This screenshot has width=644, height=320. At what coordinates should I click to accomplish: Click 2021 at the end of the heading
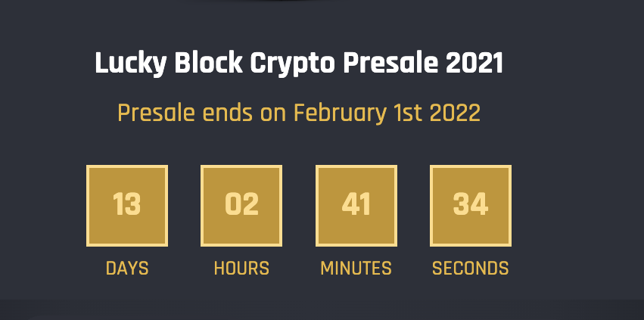pos(474,64)
